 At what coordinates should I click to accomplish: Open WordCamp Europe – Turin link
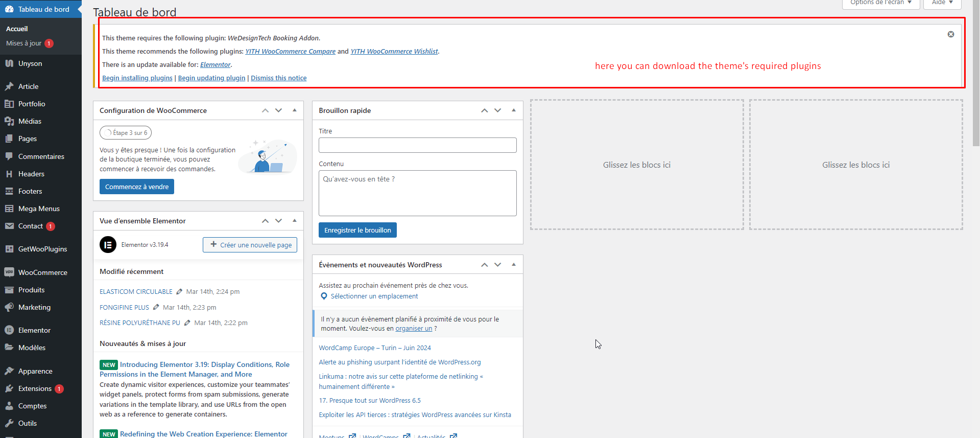point(375,348)
